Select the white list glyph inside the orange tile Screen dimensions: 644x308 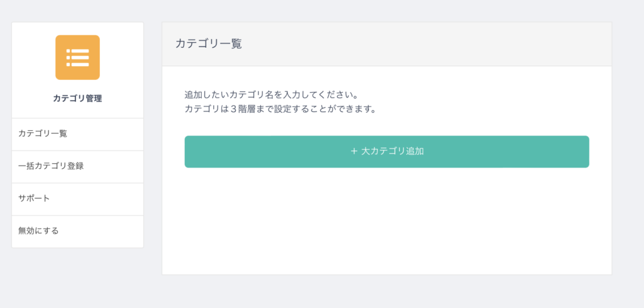77,57
